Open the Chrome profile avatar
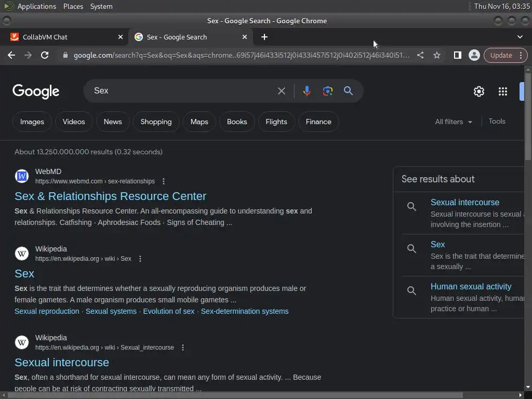Image resolution: width=532 pixels, height=399 pixels. 474,55
